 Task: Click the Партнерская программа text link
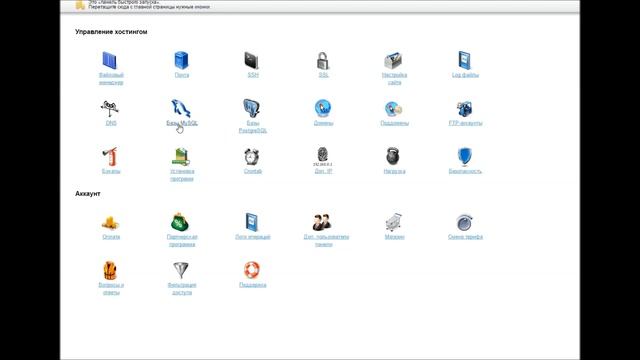point(182,241)
